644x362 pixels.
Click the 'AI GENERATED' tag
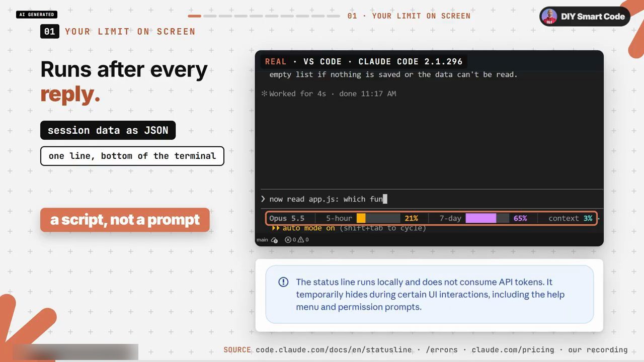coord(37,15)
